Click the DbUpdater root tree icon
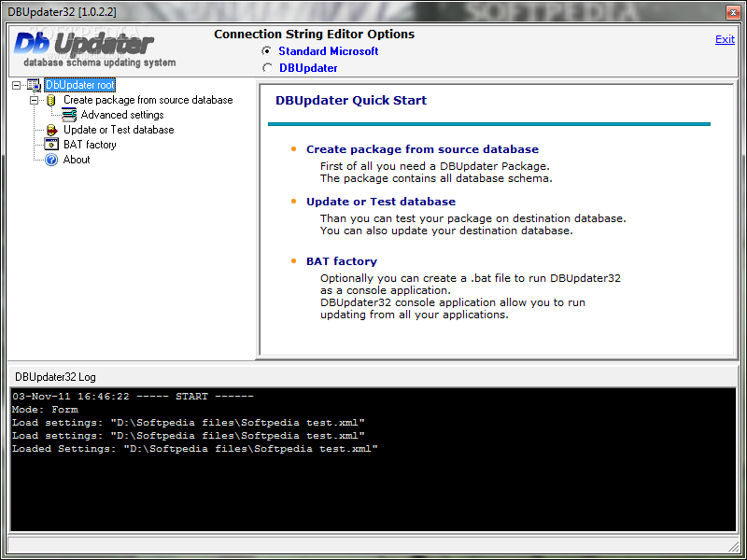This screenshot has height=560, width=747. click(34, 85)
